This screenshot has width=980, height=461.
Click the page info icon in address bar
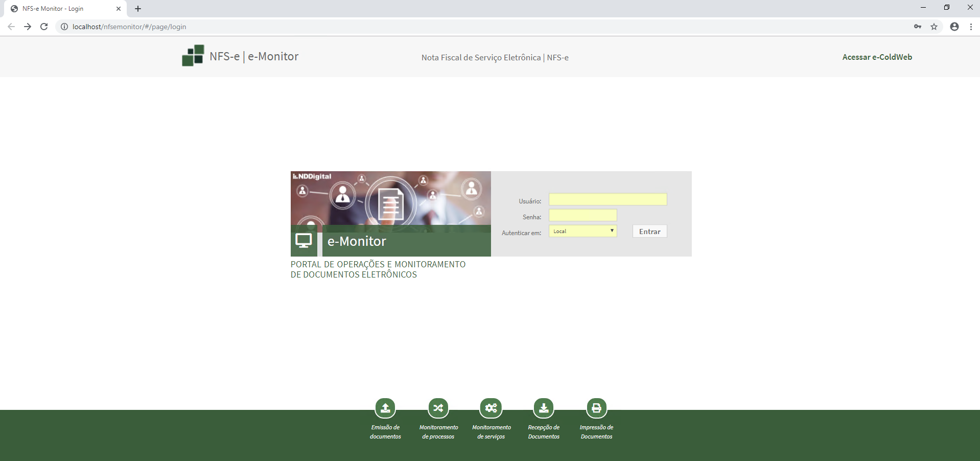click(64, 27)
